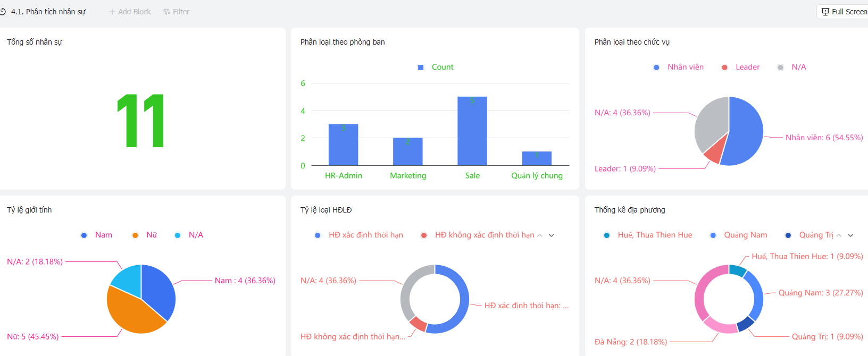The width and height of the screenshot is (868, 356).
Task: Click the dashboard icon beside 4.1. Phân tích nhân sự
Action: [x=3, y=12]
